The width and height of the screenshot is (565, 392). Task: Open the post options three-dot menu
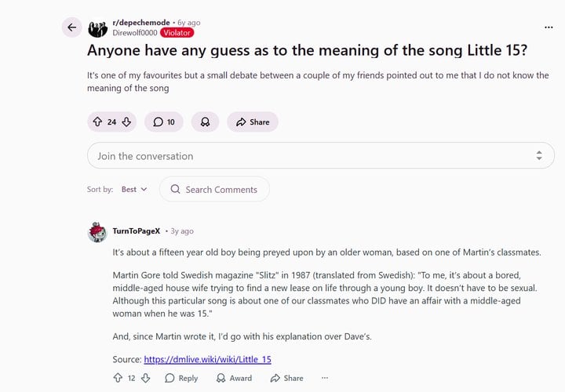click(x=548, y=27)
